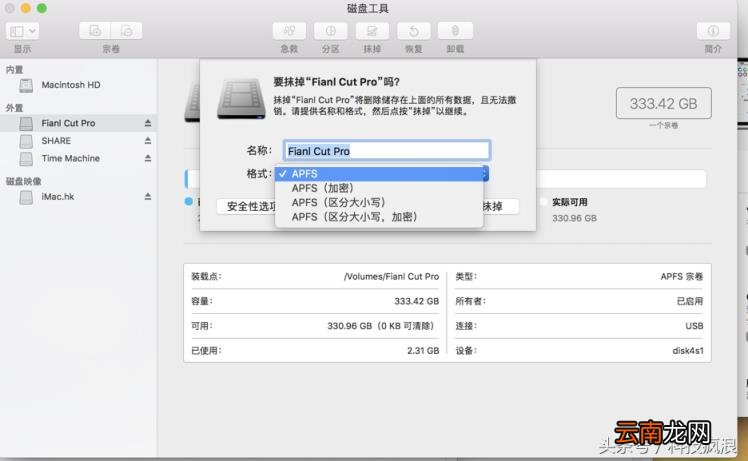Click the used space value 2.31 GB
This screenshot has height=461, width=748.
423,351
